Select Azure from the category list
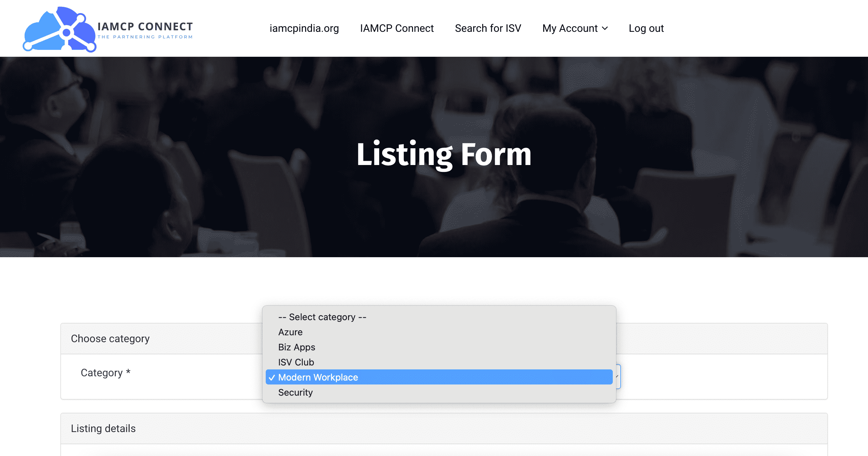The height and width of the screenshot is (456, 868). pos(290,332)
